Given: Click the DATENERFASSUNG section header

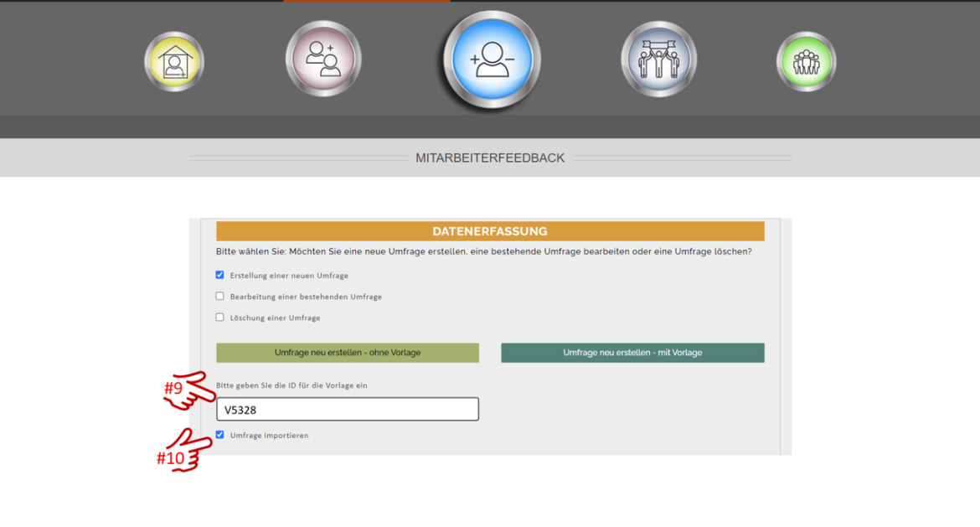Looking at the screenshot, I should click(490, 231).
